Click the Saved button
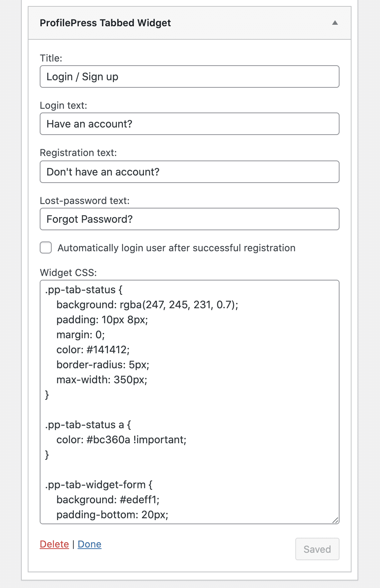The image size is (380, 588). (x=317, y=549)
